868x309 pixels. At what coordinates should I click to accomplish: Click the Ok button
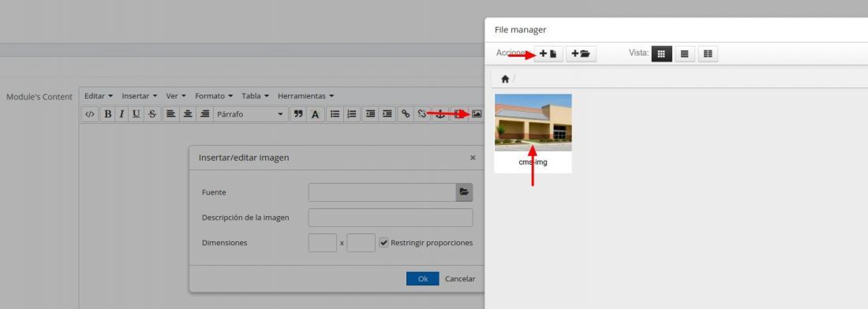(x=422, y=278)
